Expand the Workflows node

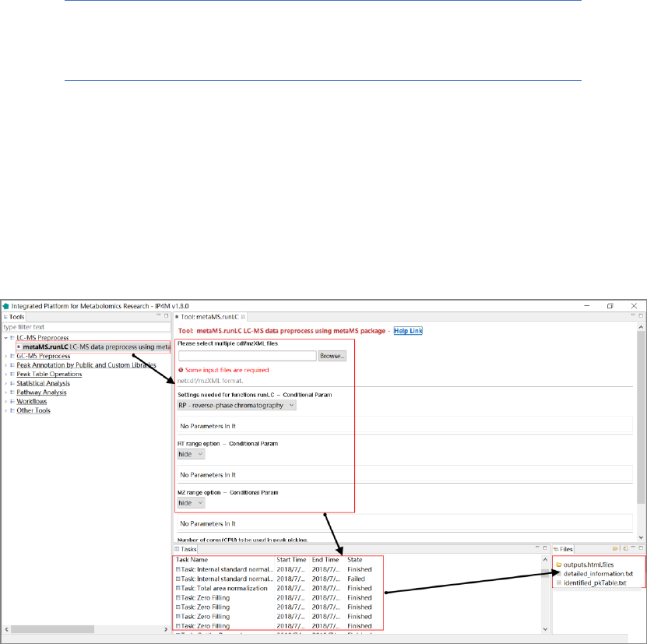pyautogui.click(x=5, y=401)
